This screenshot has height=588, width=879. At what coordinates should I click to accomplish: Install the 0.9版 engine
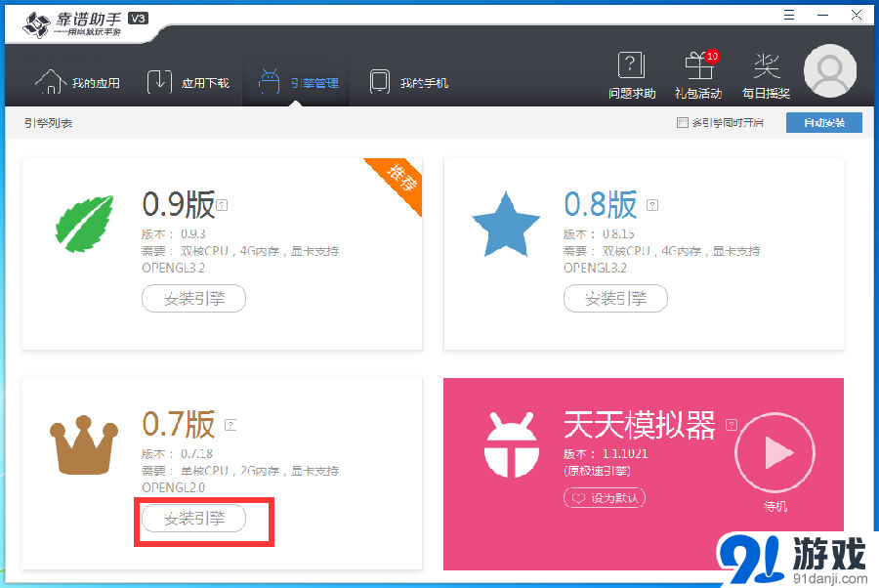pyautogui.click(x=194, y=298)
